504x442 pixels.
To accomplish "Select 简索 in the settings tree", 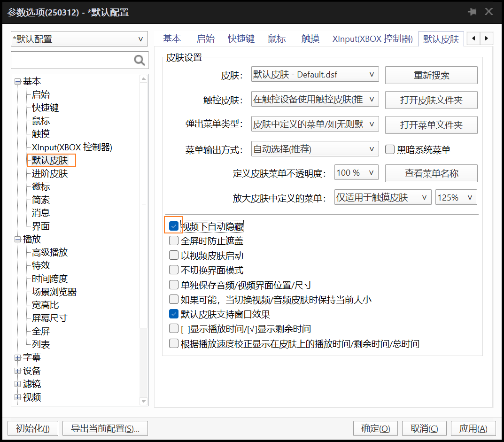I will coord(41,200).
